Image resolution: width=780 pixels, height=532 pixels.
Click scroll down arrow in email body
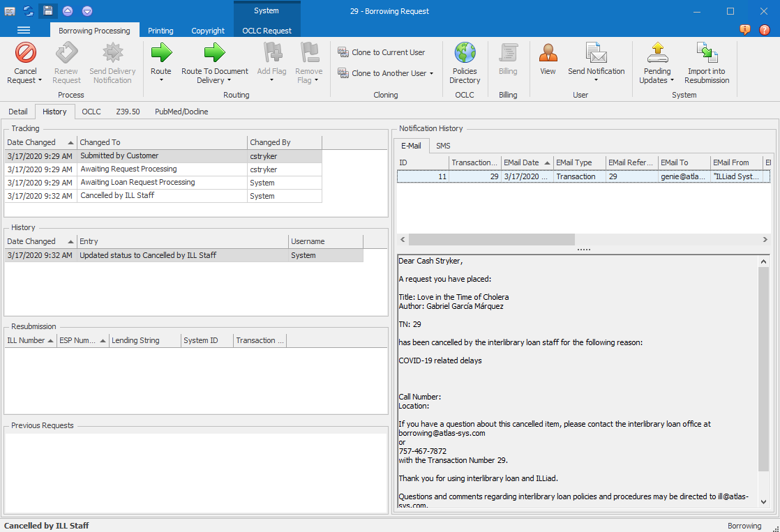763,501
